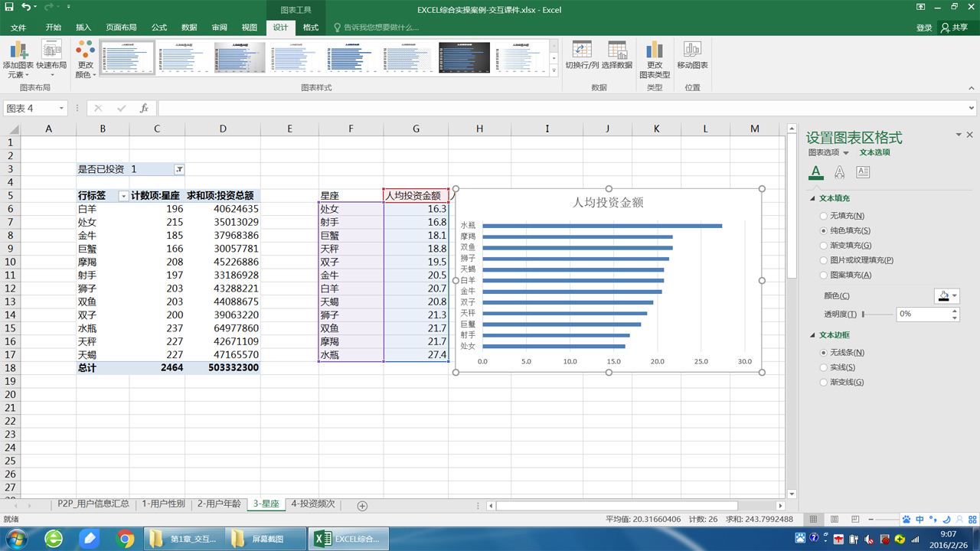Switch to the 插入 (Insert) ribbon tab
This screenshot has width=980, height=551.
[x=83, y=28]
